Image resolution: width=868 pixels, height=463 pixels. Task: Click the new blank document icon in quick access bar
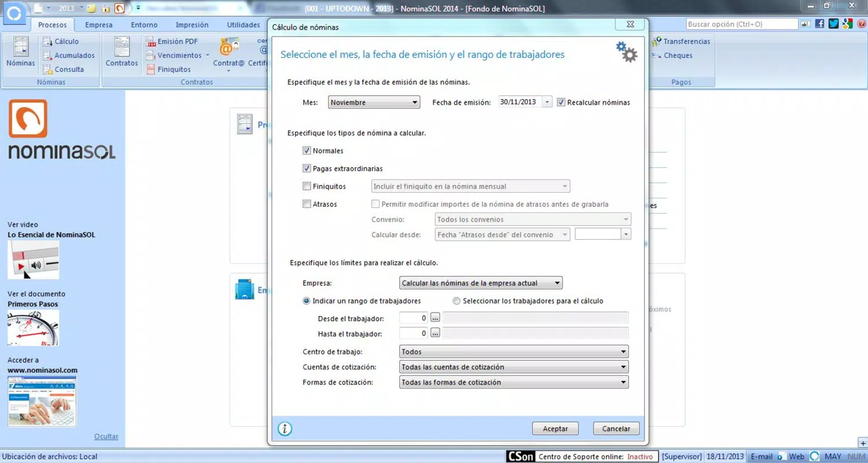click(x=39, y=8)
